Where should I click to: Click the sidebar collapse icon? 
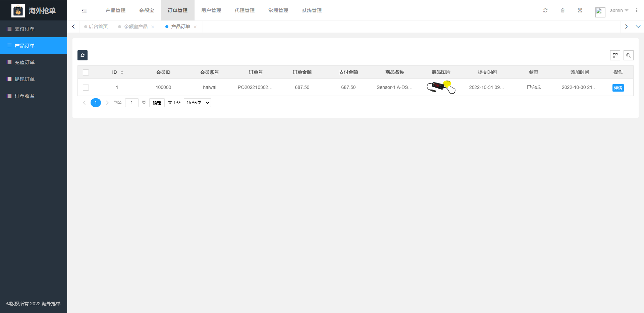pos(84,10)
